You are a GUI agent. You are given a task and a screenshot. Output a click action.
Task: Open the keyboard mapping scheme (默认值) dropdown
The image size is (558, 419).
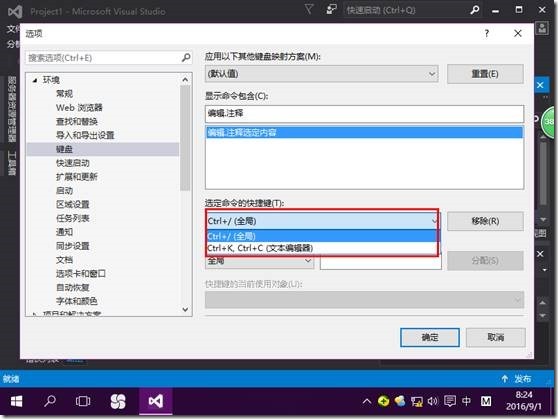321,74
